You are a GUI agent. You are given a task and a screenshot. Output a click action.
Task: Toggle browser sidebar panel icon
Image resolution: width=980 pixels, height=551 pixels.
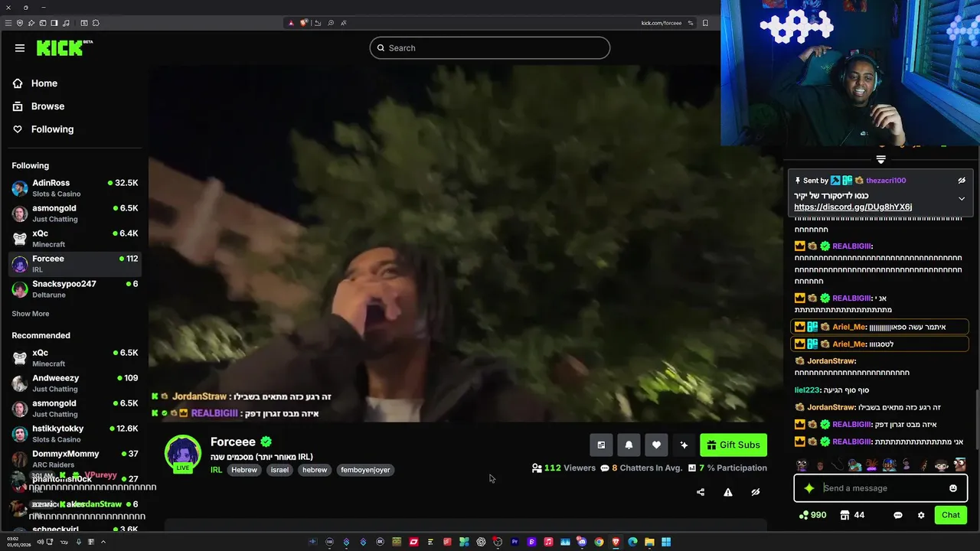click(54, 23)
